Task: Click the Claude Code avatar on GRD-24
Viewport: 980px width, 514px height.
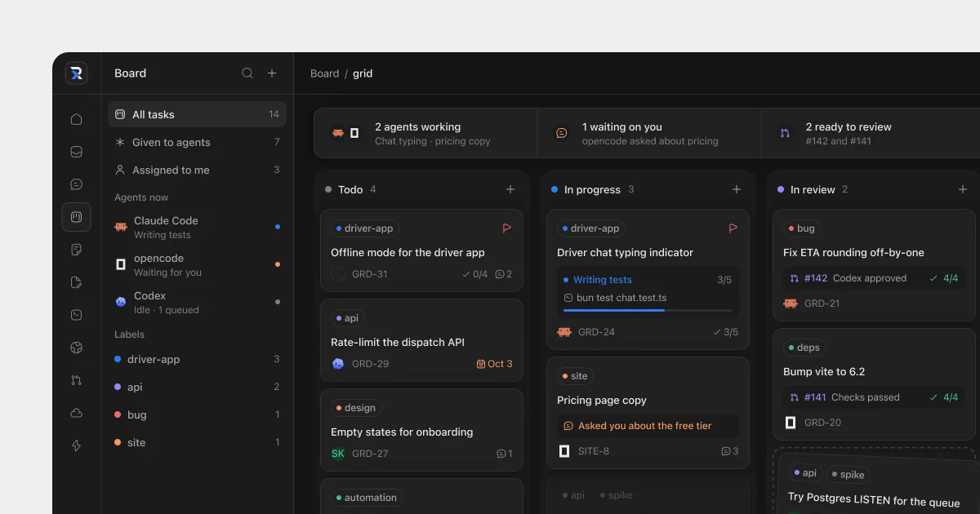Action: (564, 332)
